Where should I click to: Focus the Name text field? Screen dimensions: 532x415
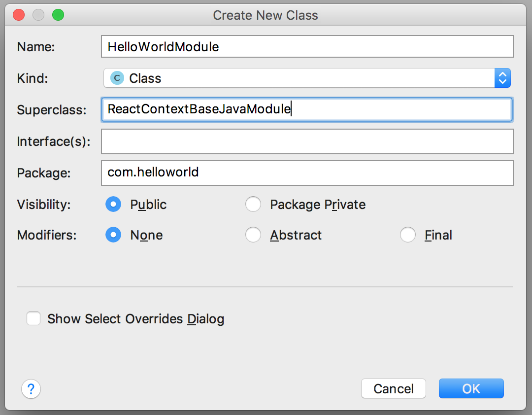click(x=307, y=47)
